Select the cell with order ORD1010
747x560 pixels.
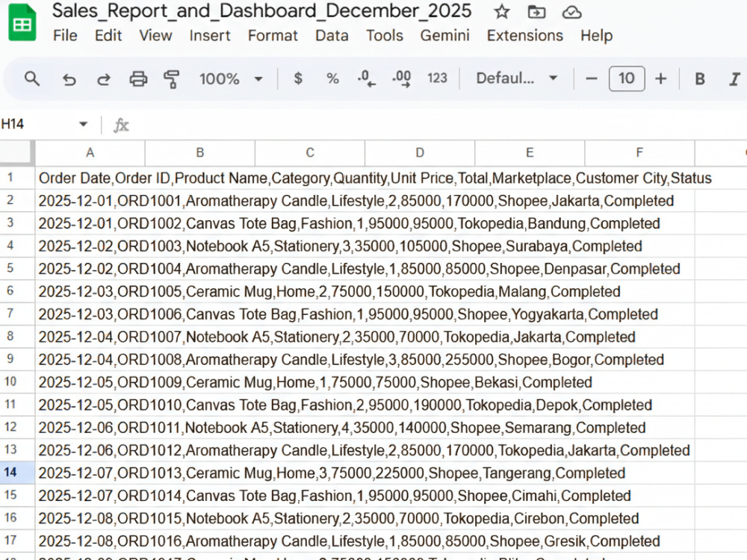(90, 405)
